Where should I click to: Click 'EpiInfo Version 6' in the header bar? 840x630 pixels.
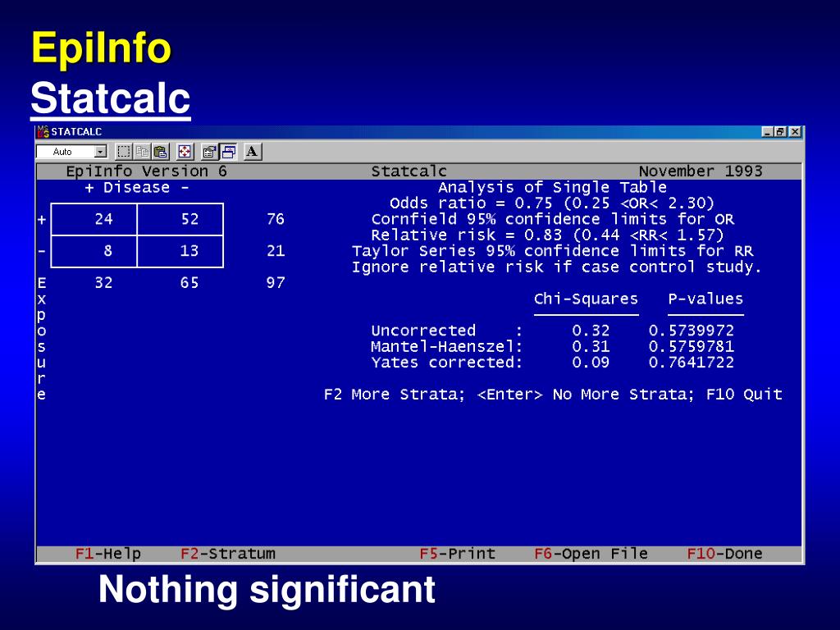(146, 171)
